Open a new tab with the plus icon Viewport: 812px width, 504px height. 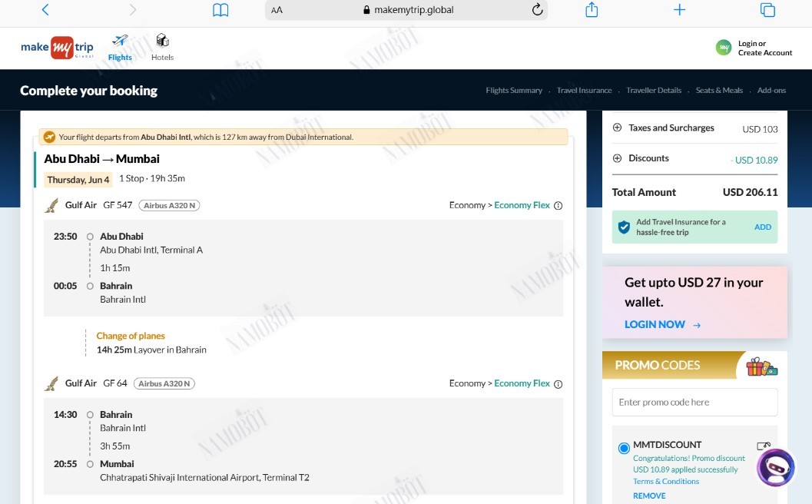(679, 9)
